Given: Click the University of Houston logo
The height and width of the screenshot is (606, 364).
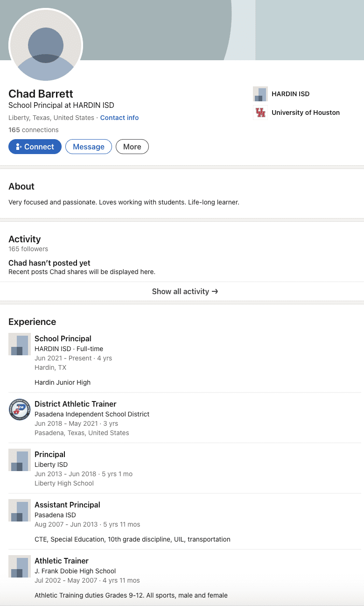Looking at the screenshot, I should pyautogui.click(x=260, y=113).
